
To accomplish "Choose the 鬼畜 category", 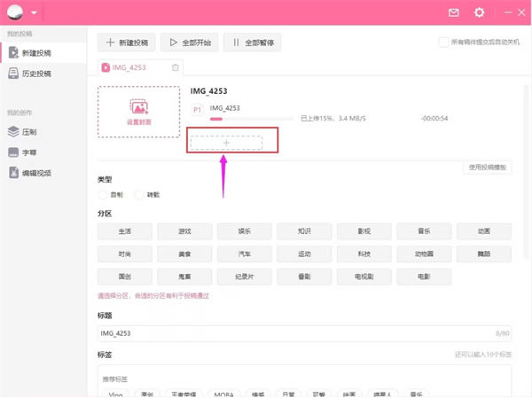I will click(184, 277).
